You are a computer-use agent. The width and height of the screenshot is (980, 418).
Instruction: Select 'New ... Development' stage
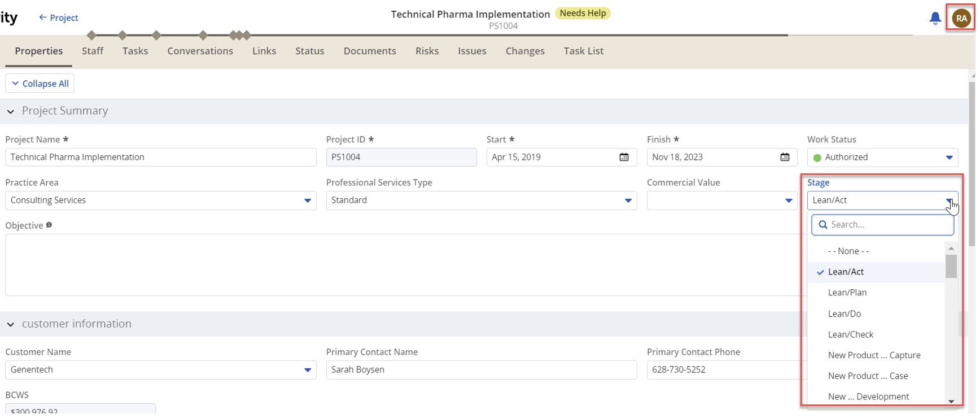point(876,397)
